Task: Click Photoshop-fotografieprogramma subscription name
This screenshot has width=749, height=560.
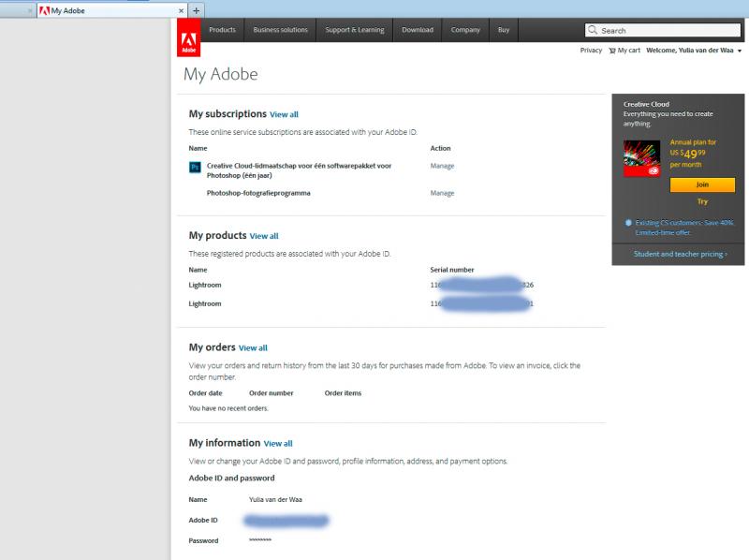Action: tap(258, 193)
